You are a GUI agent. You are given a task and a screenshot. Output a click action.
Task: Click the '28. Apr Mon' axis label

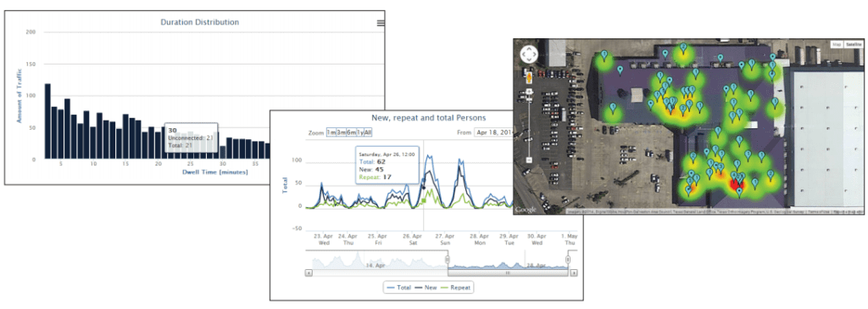click(480, 239)
